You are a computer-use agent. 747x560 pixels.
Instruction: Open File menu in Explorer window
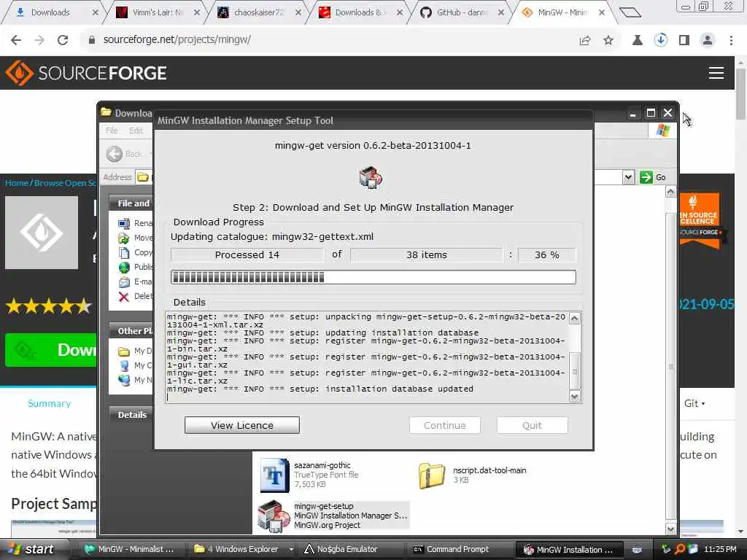pyautogui.click(x=112, y=131)
